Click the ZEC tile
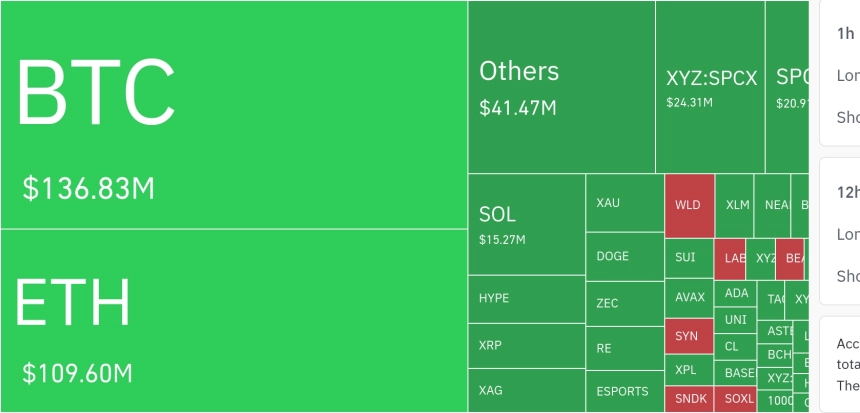The width and height of the screenshot is (860, 413). coord(625,304)
